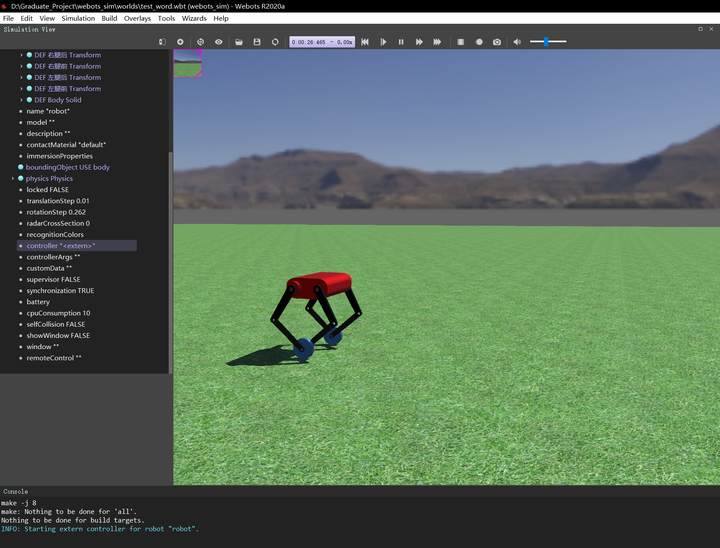This screenshot has width=720, height=548.
Task: Open the Edit menu
Action: pos(27,18)
